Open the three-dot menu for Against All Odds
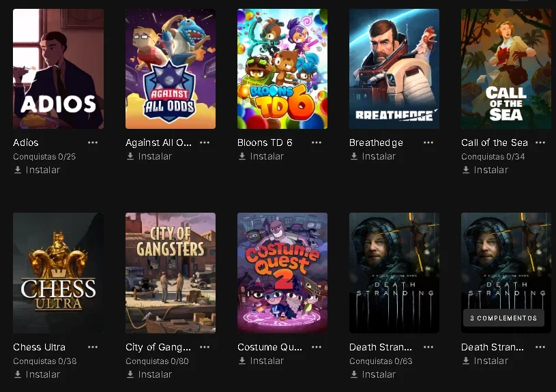Viewport: 556px width, 392px height. (x=205, y=142)
